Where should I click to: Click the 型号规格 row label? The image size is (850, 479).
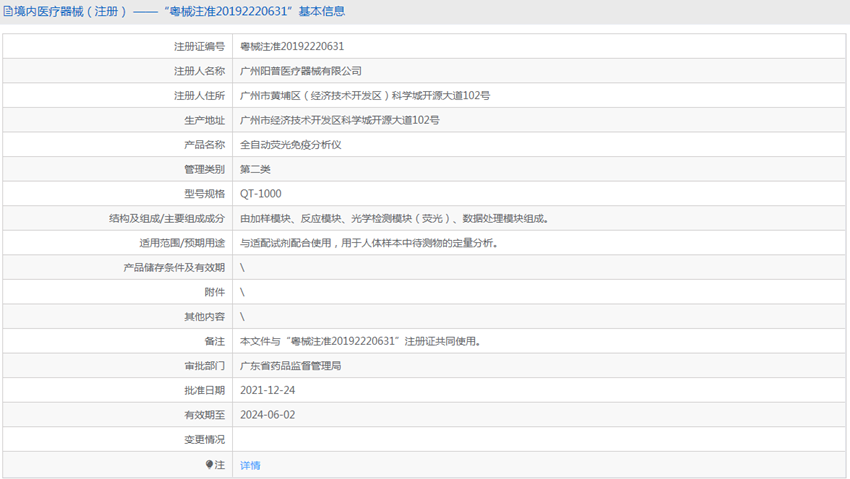pos(204,193)
